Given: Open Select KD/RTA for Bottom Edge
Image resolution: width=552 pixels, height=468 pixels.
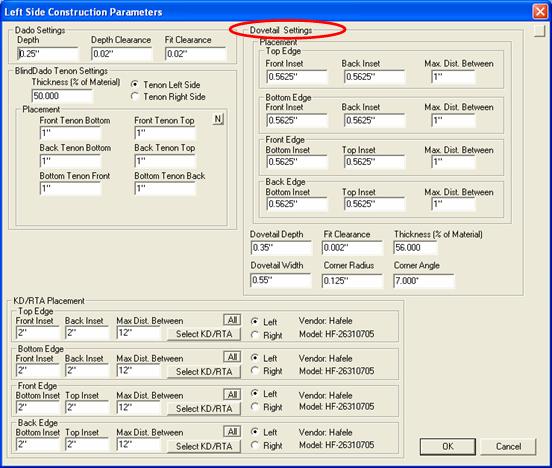Looking at the screenshot, I should click(x=204, y=372).
